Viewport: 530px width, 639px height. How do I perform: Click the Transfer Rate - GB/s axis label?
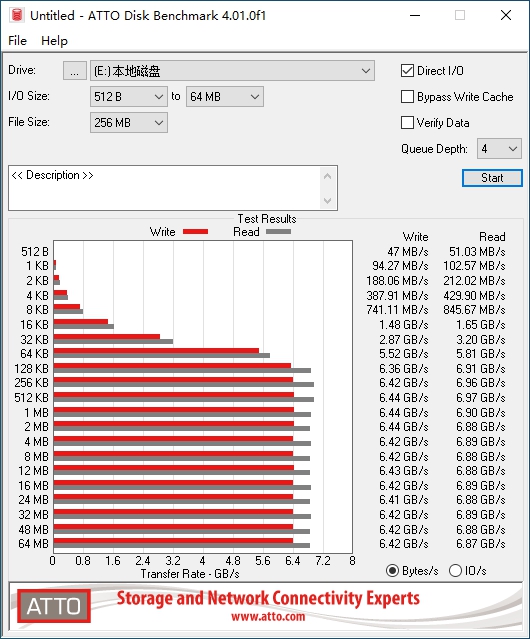pos(190,574)
